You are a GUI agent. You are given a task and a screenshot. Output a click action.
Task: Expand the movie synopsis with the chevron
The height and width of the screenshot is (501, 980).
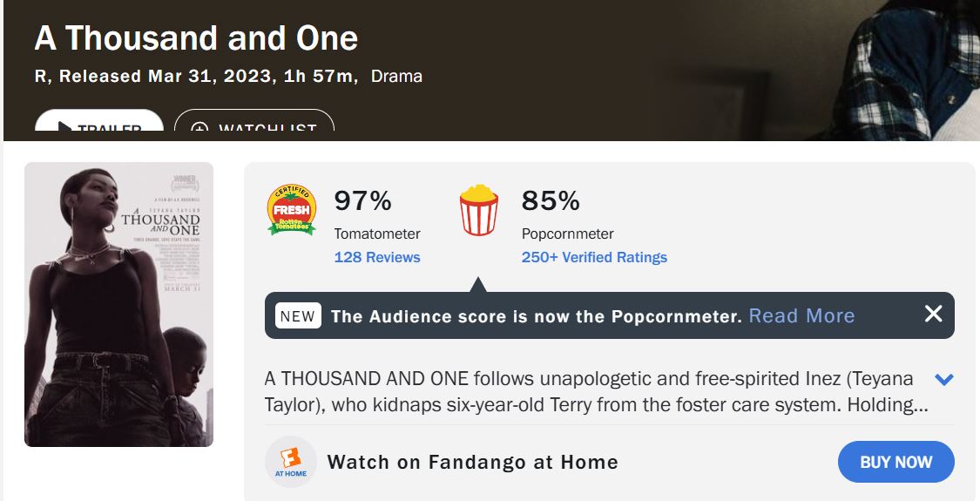pos(943,380)
